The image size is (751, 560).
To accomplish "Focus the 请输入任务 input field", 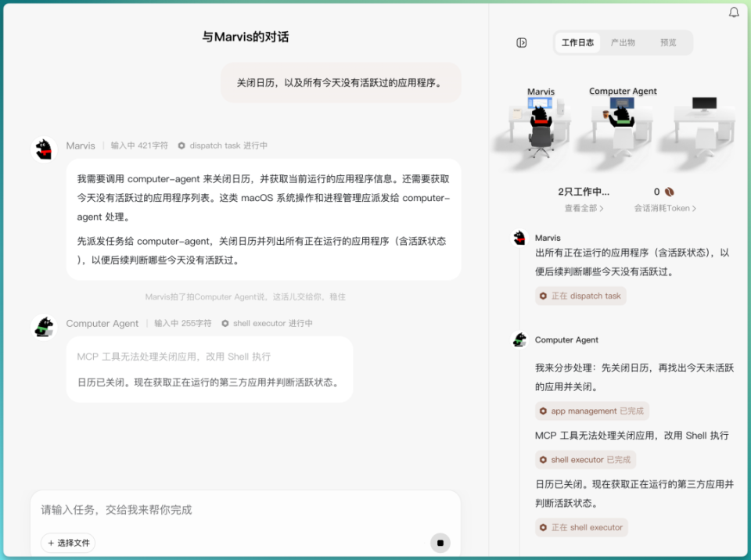I will click(x=245, y=510).
